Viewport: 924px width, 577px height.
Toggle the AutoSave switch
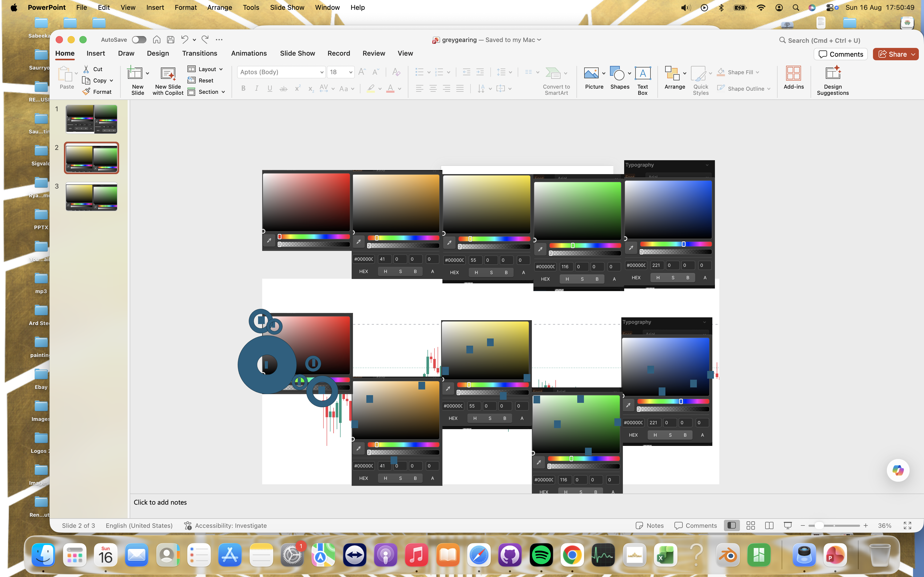point(139,40)
